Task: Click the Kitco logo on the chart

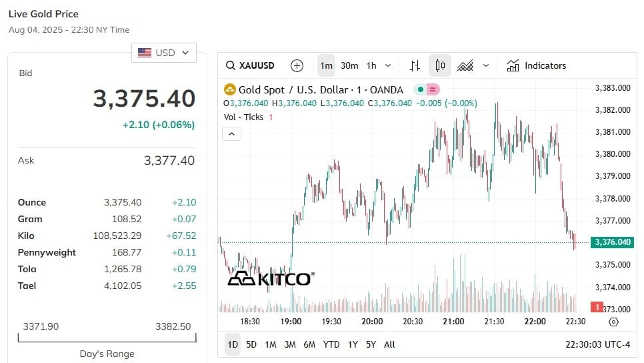Action: point(271,278)
